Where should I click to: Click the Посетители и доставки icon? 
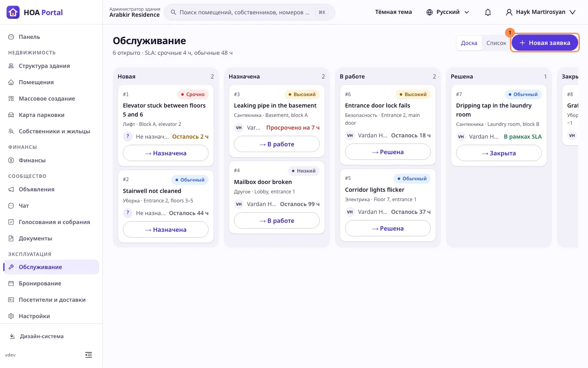tap(11, 300)
